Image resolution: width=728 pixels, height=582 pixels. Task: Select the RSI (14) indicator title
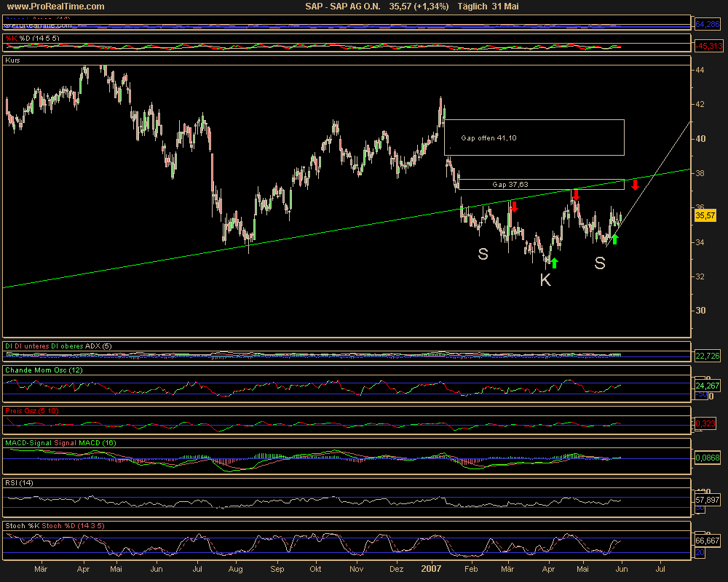22,482
